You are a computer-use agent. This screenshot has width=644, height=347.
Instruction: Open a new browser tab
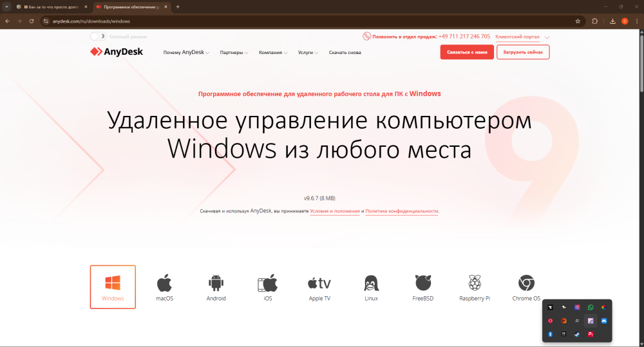coord(178,6)
